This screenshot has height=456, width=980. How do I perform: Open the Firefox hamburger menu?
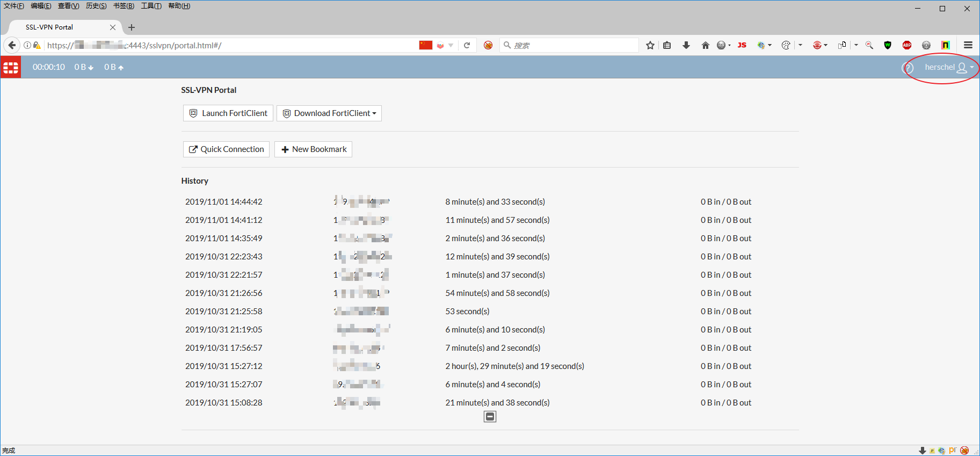[968, 45]
